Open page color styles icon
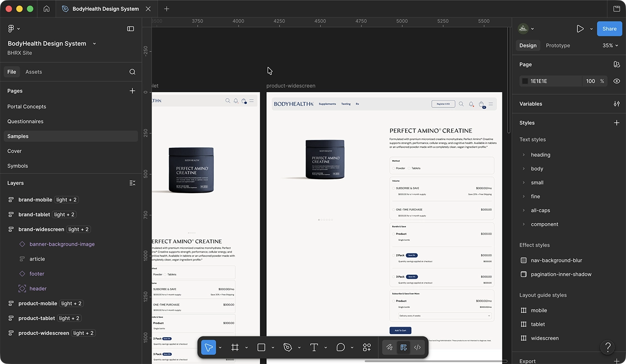The height and width of the screenshot is (364, 626). (x=617, y=64)
